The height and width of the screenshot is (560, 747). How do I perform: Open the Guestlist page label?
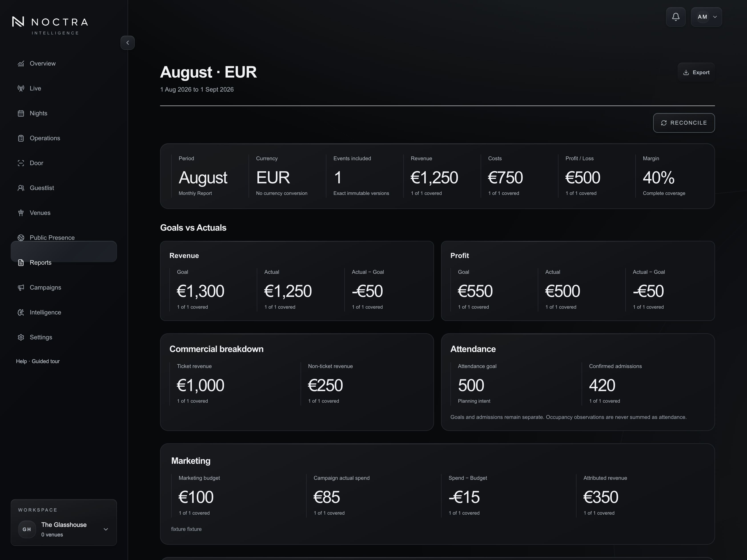(42, 188)
